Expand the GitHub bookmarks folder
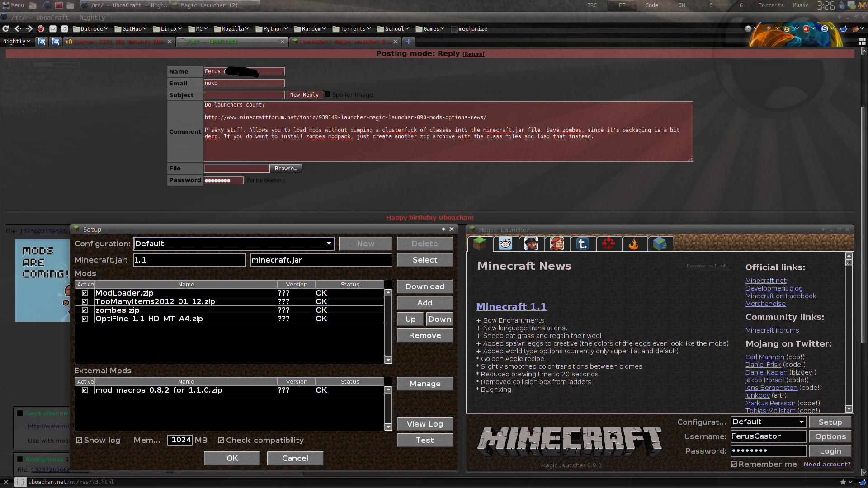868x488 pixels. coord(131,28)
